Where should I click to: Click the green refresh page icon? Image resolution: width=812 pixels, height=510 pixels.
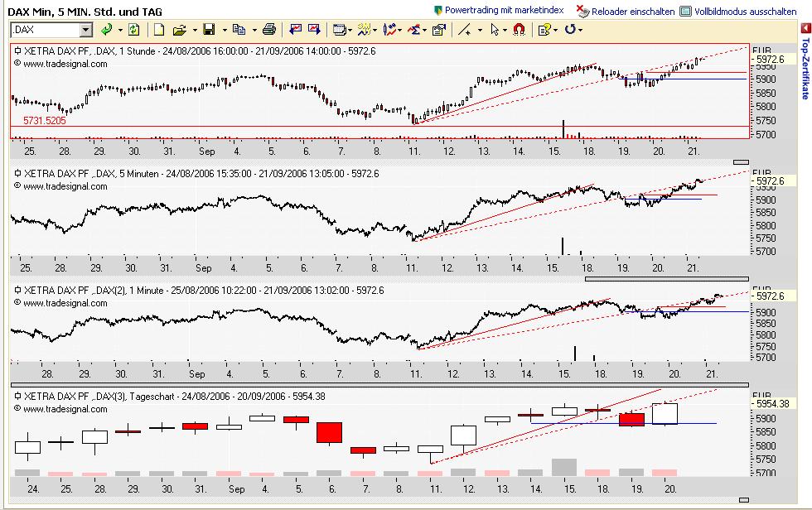(134, 30)
